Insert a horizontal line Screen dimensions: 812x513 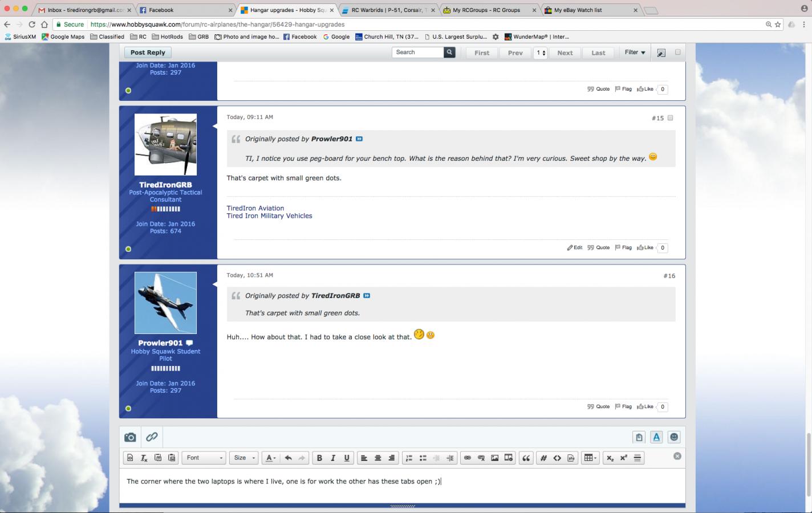click(638, 458)
